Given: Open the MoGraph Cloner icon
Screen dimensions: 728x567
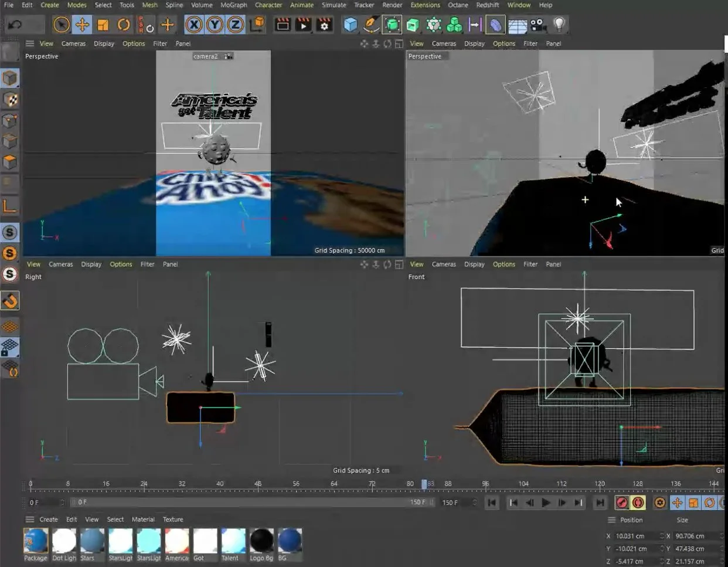Looking at the screenshot, I should point(434,25).
